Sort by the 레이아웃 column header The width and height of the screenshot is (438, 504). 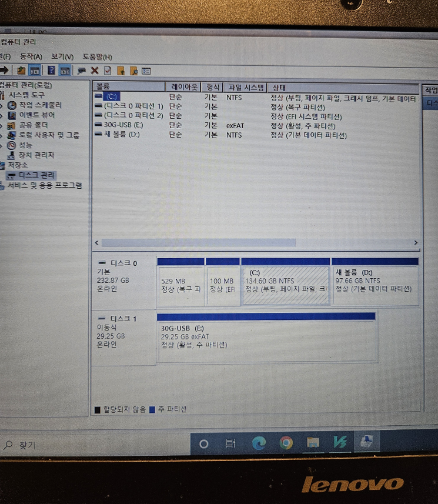point(183,87)
